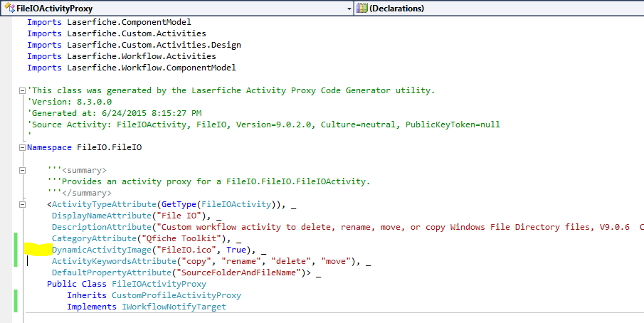Click FileIOActivityProxy after Public Class

coord(159,284)
